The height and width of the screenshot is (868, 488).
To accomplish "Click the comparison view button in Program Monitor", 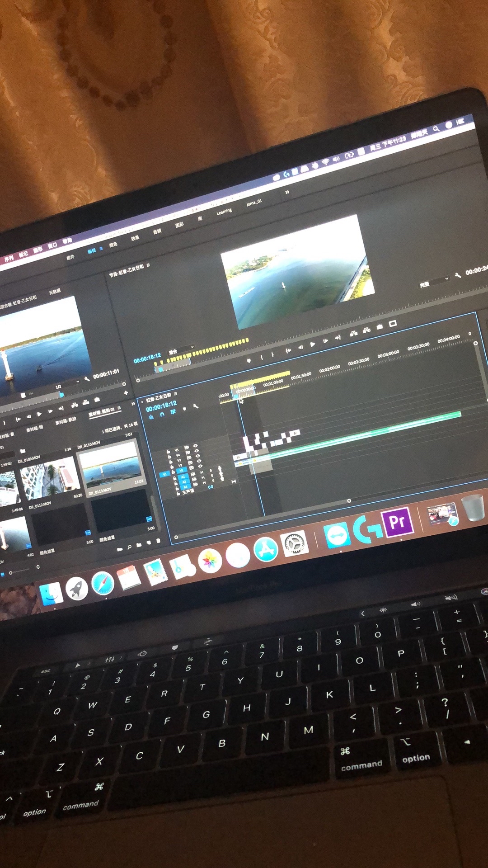I will click(393, 323).
